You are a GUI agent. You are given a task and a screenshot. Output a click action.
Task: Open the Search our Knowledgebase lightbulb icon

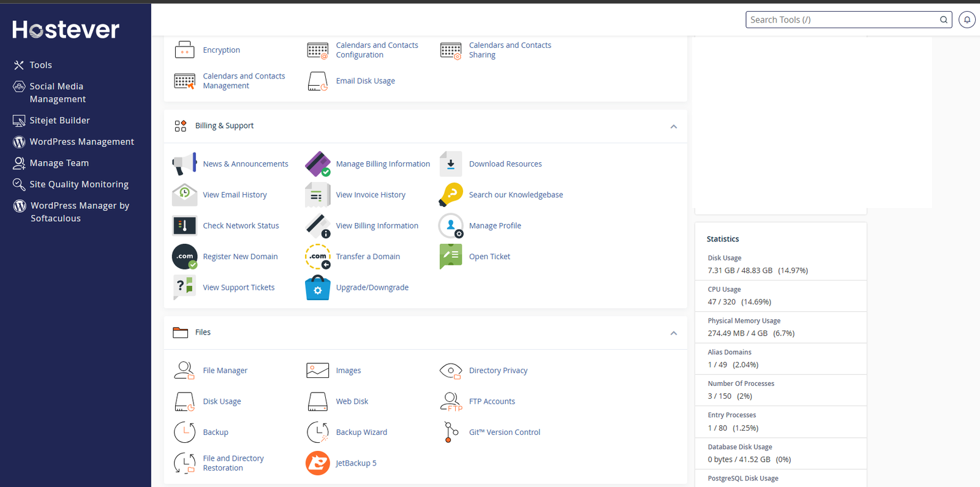(x=451, y=195)
